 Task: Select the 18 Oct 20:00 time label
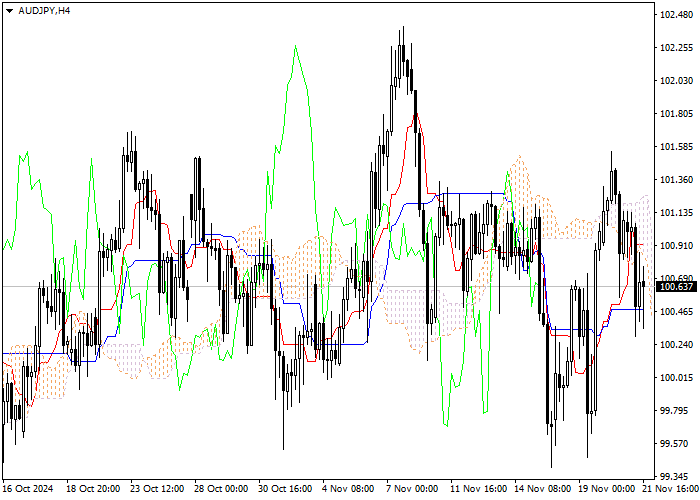click(x=93, y=489)
